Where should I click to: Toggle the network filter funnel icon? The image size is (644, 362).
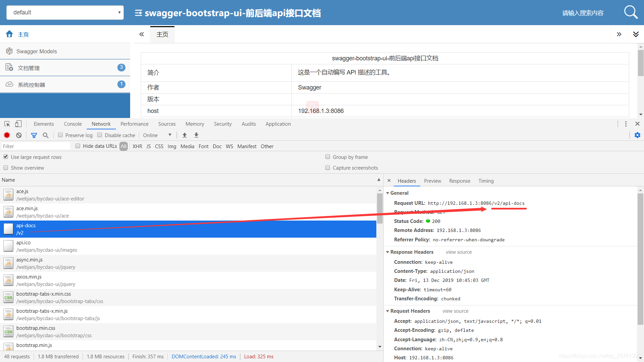[34, 135]
